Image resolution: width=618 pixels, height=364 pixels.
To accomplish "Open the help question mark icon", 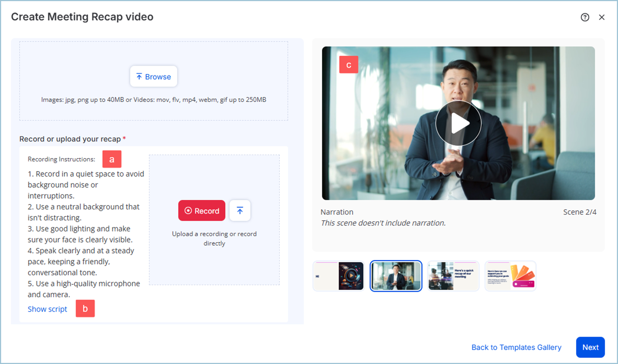I will click(585, 17).
